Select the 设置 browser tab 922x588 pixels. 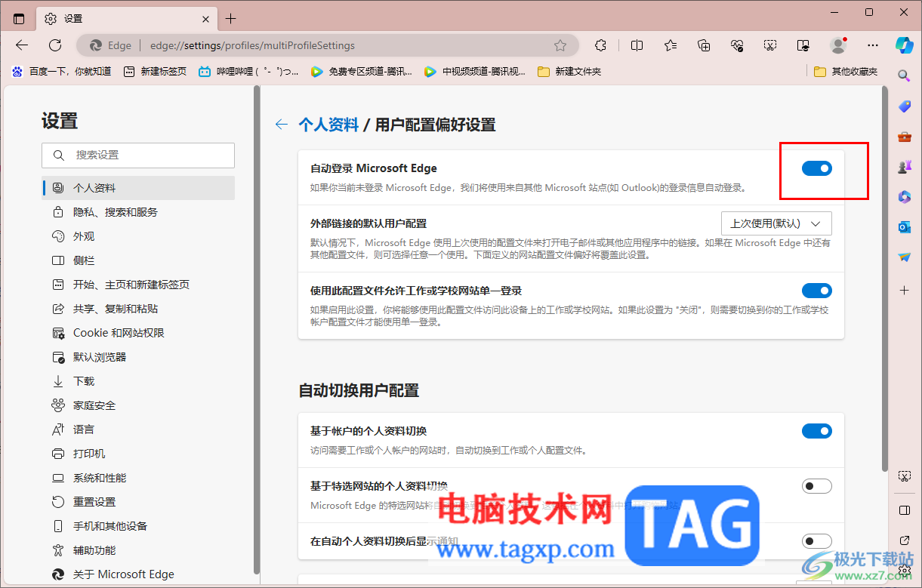[126, 18]
